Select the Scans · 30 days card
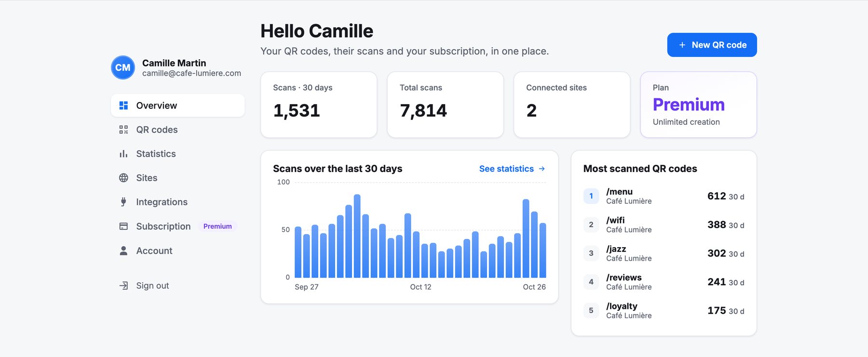The width and height of the screenshot is (868, 357). 319,105
